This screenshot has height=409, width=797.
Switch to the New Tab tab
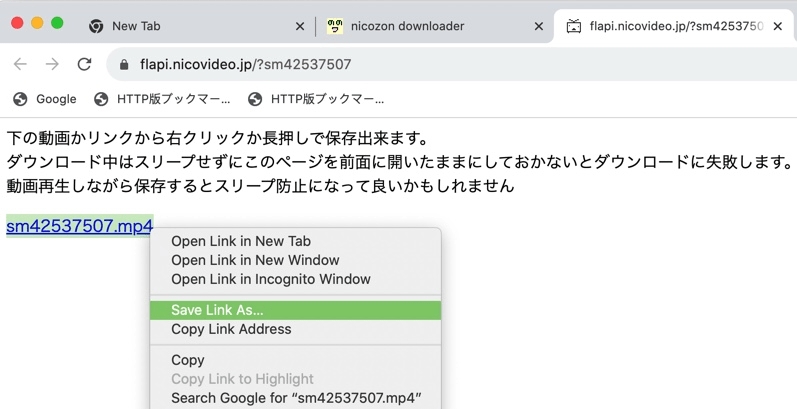180,26
